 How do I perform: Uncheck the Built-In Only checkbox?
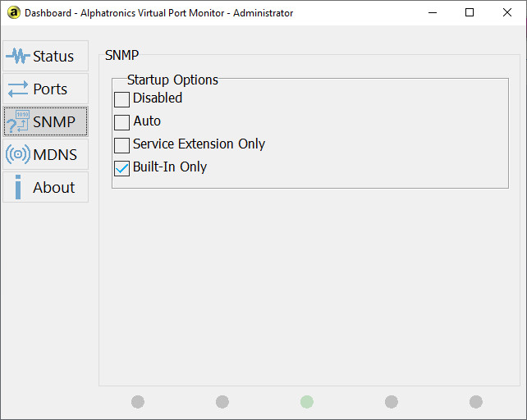tap(121, 168)
